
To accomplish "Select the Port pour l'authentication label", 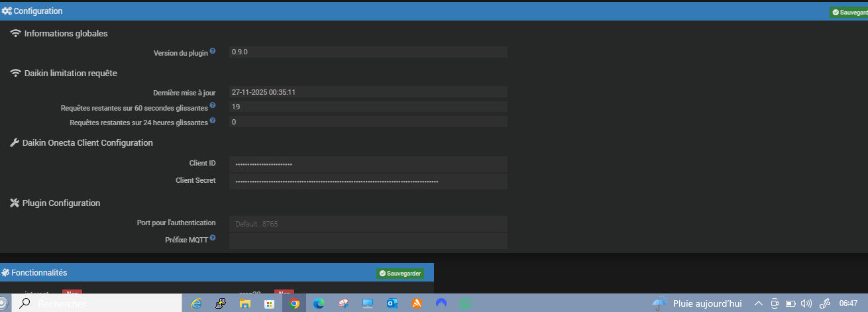I will coord(176,223).
